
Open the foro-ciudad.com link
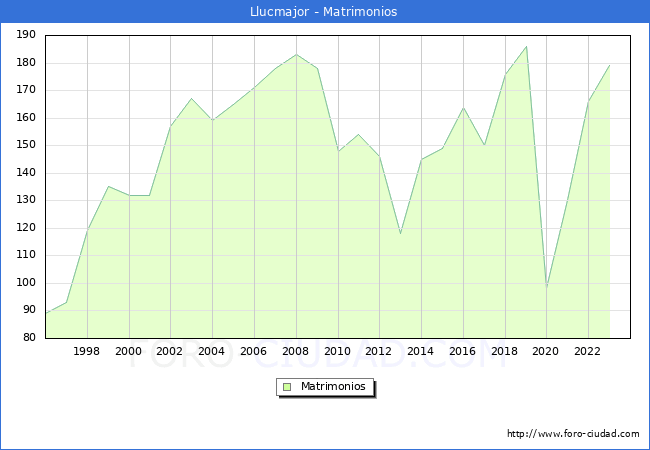pyautogui.click(x=573, y=434)
